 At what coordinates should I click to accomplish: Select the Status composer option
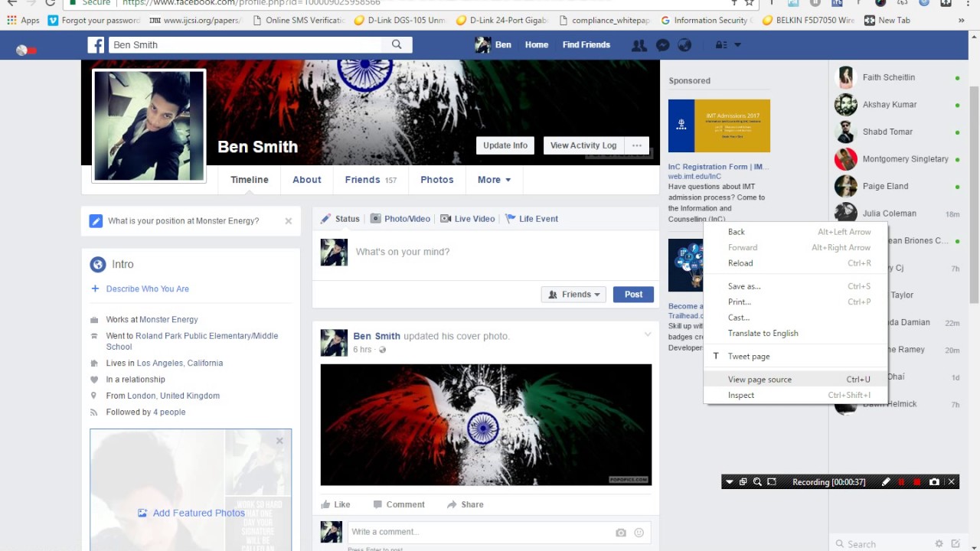click(x=340, y=219)
